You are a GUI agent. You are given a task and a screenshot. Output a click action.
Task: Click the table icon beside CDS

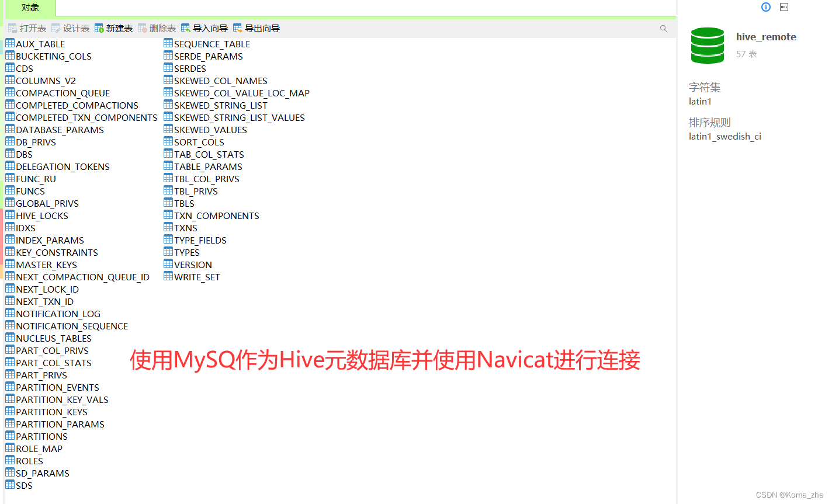[x=10, y=68]
